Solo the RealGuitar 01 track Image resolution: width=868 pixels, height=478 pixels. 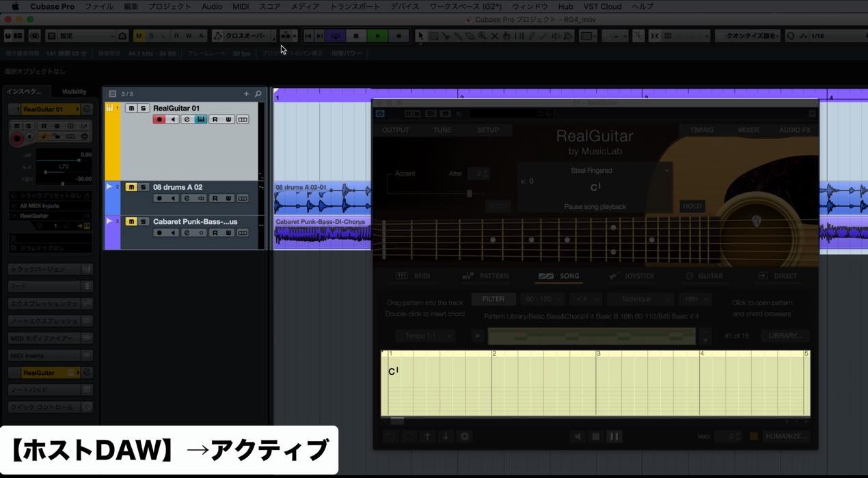[x=143, y=108]
